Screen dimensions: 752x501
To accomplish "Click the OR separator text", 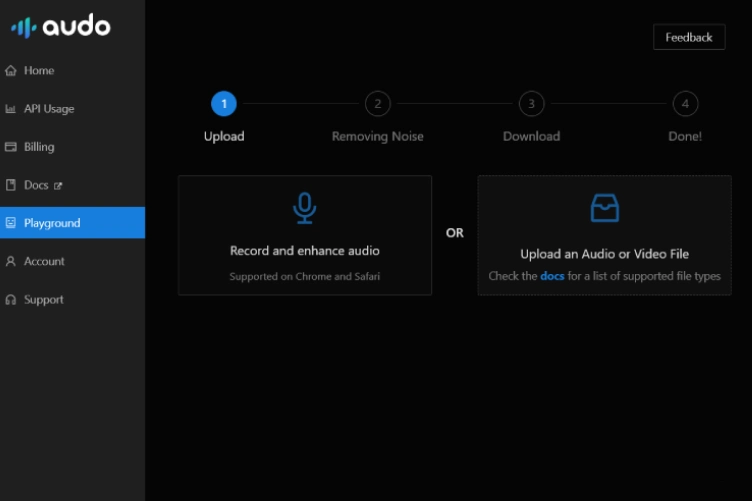I will (x=455, y=233).
